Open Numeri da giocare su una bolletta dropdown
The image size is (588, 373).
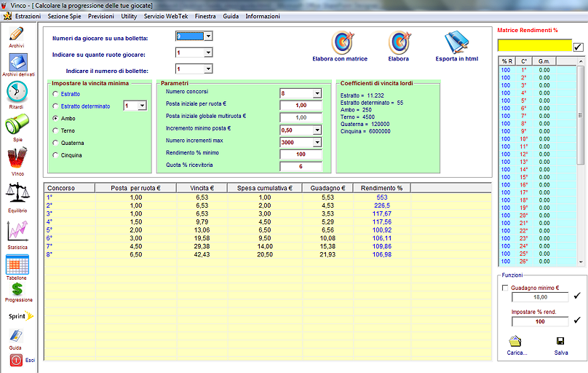209,36
